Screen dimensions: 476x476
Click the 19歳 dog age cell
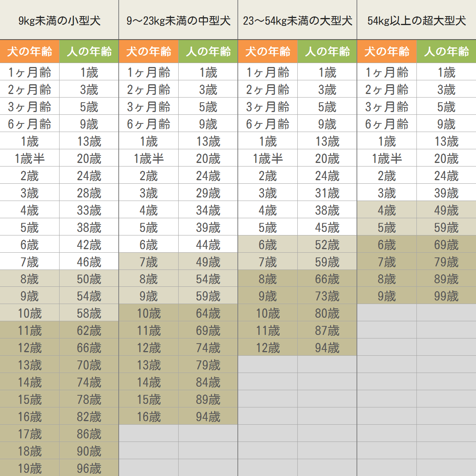30,468
